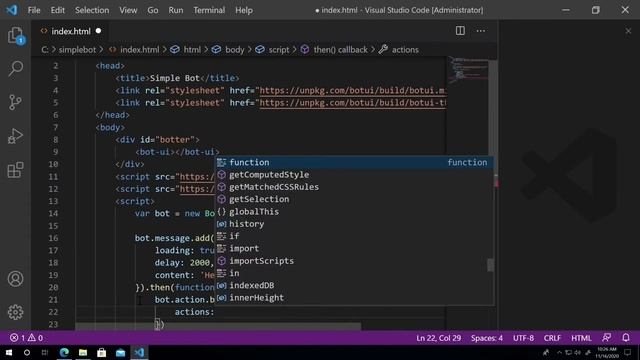This screenshot has width=640, height=360.
Task: Open the Explorer view in activity bar
Action: pyautogui.click(x=16, y=36)
